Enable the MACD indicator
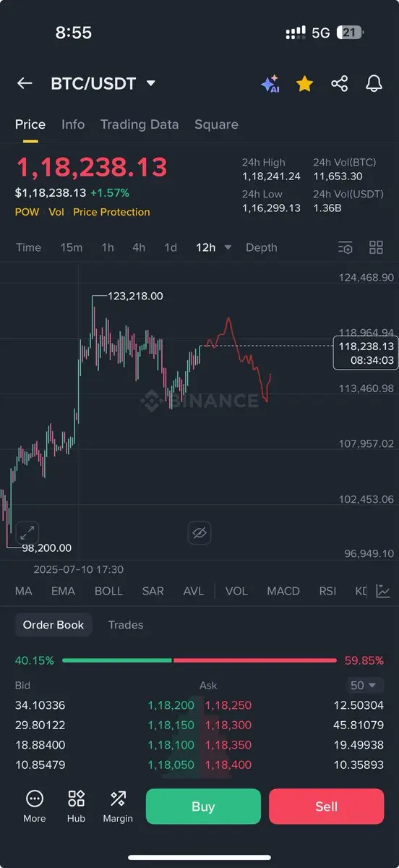The height and width of the screenshot is (868, 399). 283,591
